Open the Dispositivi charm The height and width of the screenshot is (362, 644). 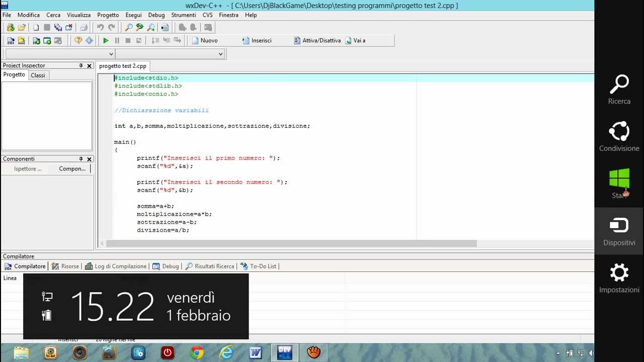619,231
